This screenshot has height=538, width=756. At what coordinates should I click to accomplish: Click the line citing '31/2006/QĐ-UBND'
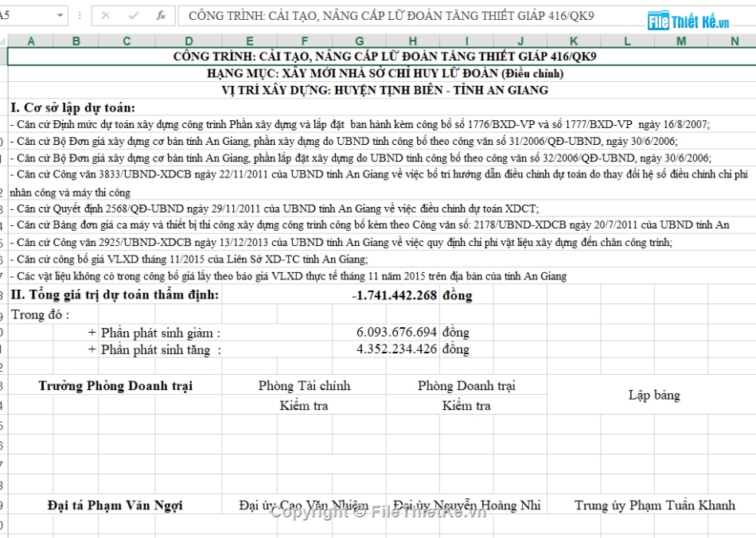click(x=344, y=141)
